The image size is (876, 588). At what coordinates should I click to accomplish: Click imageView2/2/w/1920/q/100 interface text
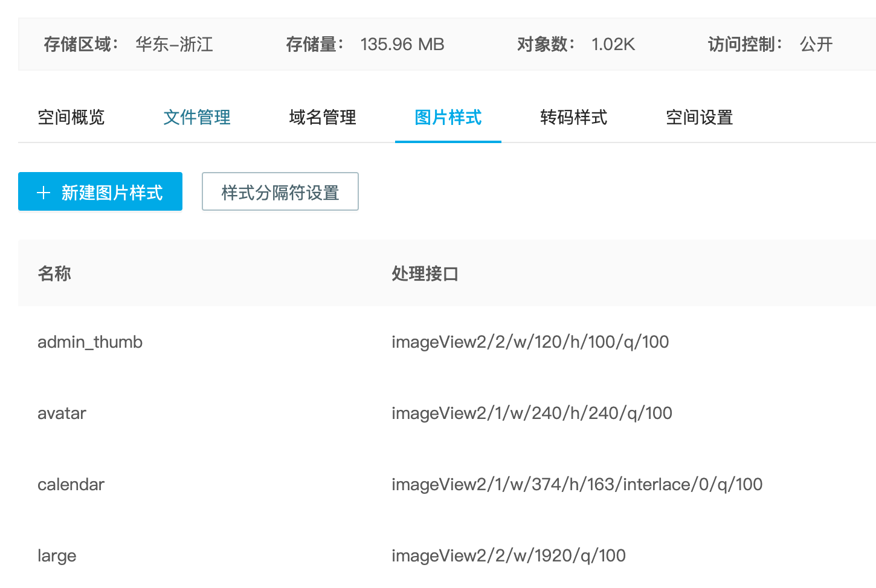[509, 556]
